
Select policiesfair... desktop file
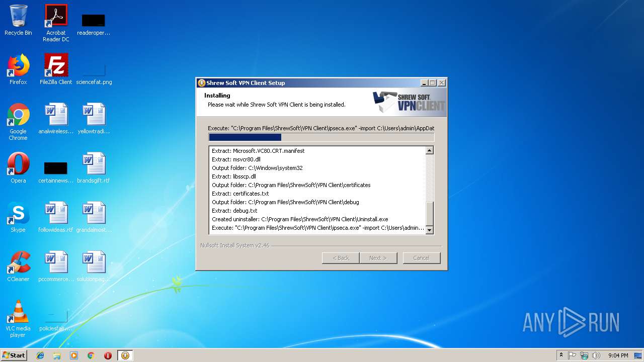coord(56,320)
